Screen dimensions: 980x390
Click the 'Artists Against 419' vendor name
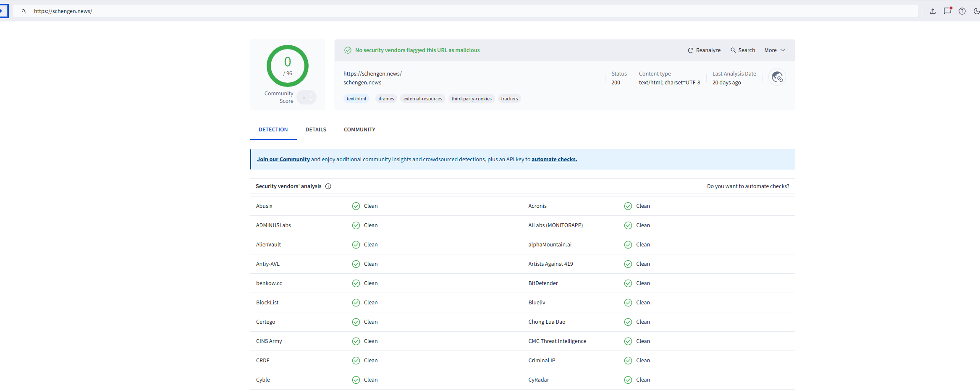coord(550,264)
